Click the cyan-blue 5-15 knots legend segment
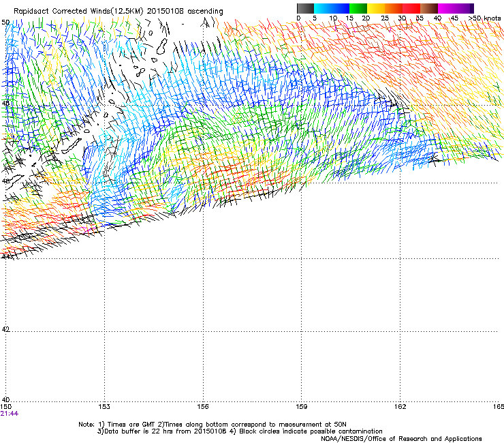Screen dimensions: 504x443 point(332,8)
